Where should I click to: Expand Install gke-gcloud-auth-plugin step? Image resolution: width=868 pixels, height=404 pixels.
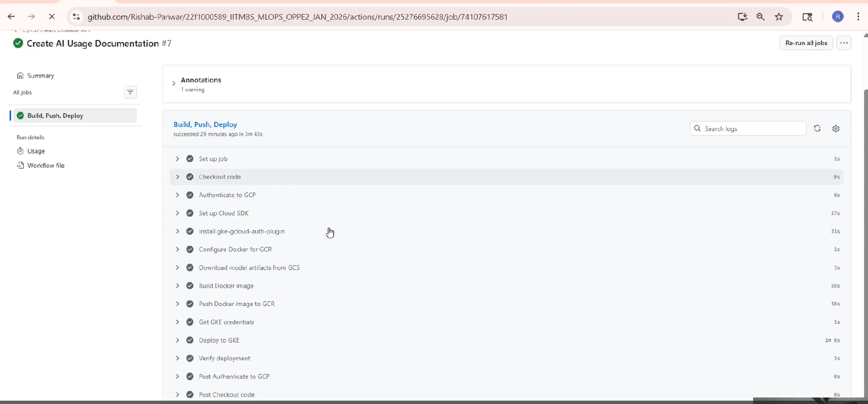pos(177,232)
